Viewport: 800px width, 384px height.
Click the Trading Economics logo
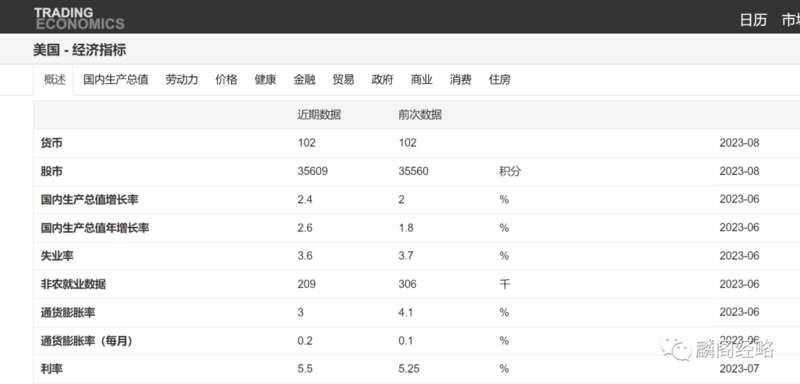click(x=79, y=18)
